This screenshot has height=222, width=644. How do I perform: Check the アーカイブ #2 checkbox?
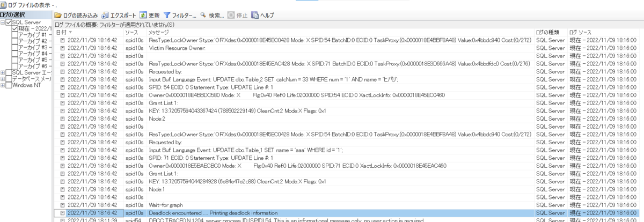(15, 41)
